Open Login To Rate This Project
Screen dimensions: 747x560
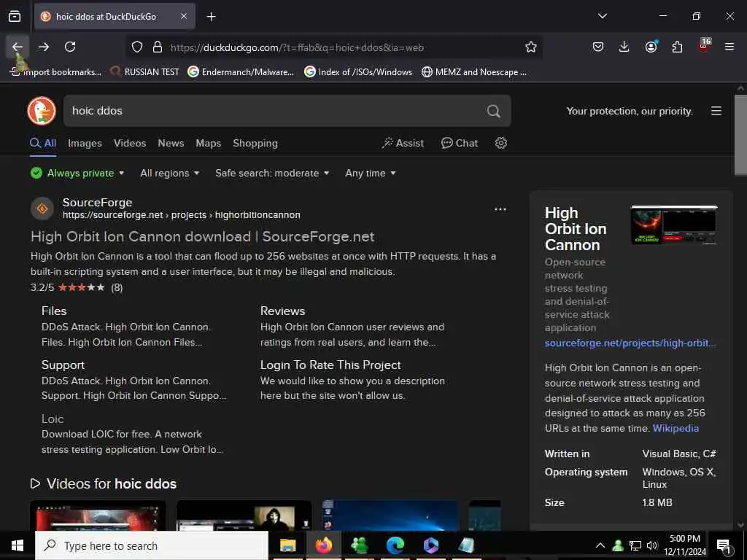(x=330, y=365)
